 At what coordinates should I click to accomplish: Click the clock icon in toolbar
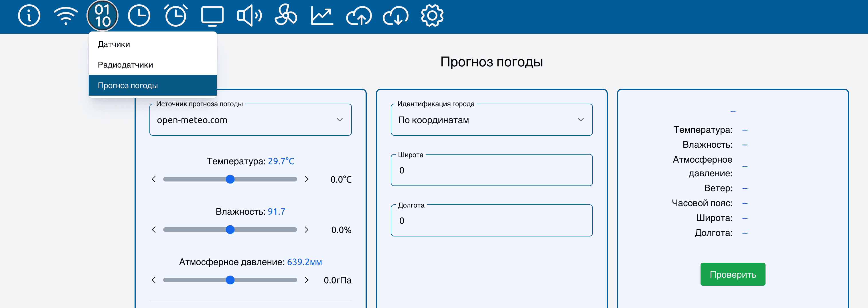[x=139, y=15]
